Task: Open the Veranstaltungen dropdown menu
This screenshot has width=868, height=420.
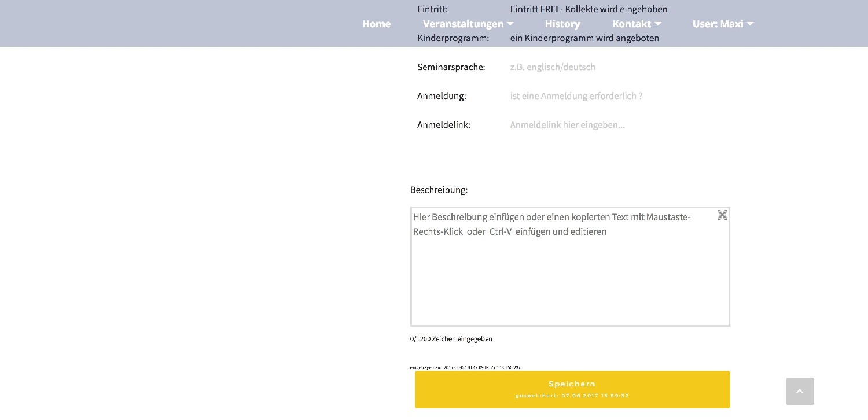Action: pos(468,24)
